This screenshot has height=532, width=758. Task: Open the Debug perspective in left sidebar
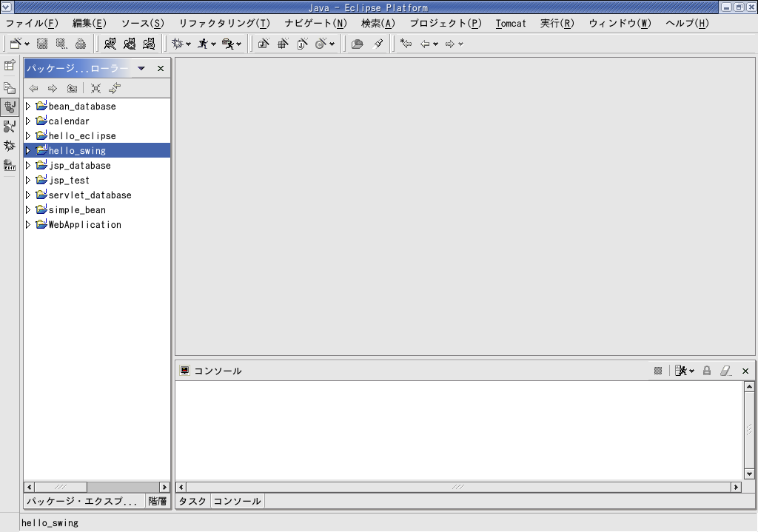coord(10,146)
